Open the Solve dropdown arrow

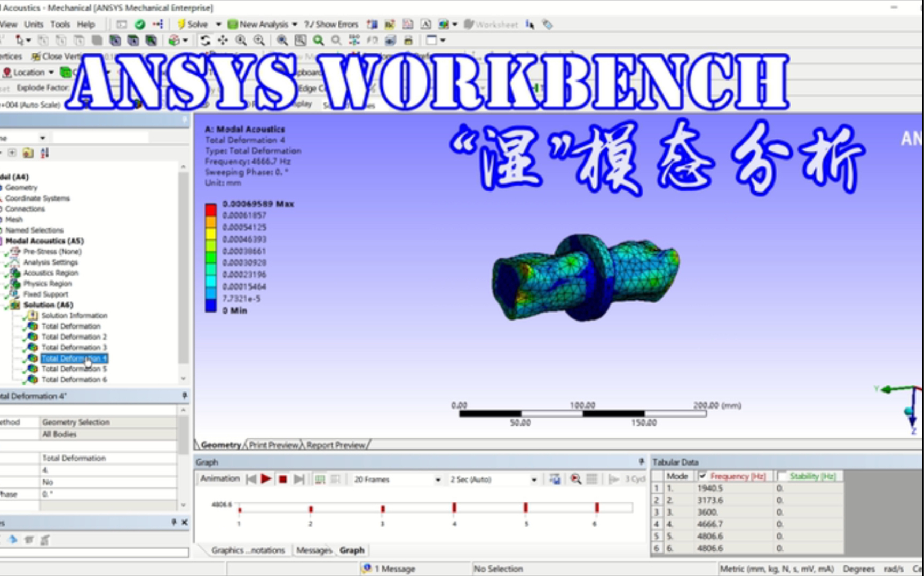tap(218, 24)
